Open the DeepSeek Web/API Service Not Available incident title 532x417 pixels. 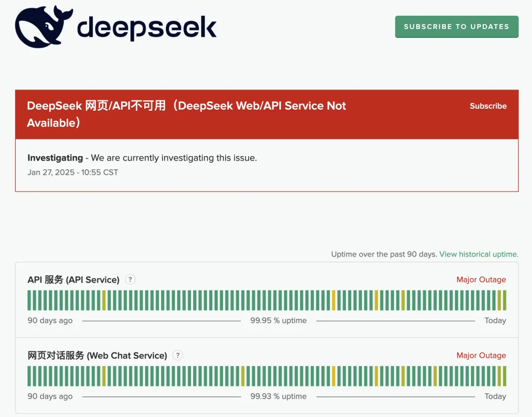(186, 114)
